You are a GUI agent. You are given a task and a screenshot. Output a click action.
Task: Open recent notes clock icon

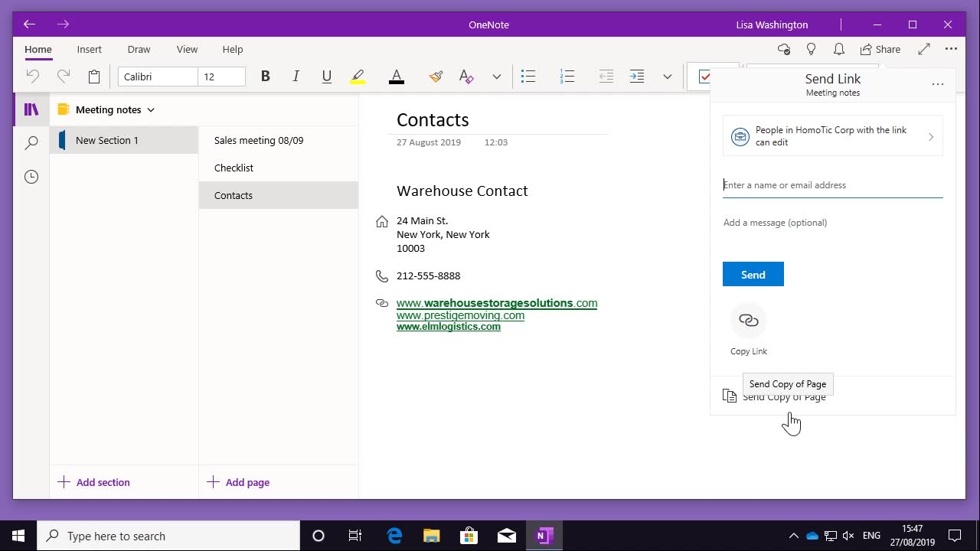click(31, 177)
